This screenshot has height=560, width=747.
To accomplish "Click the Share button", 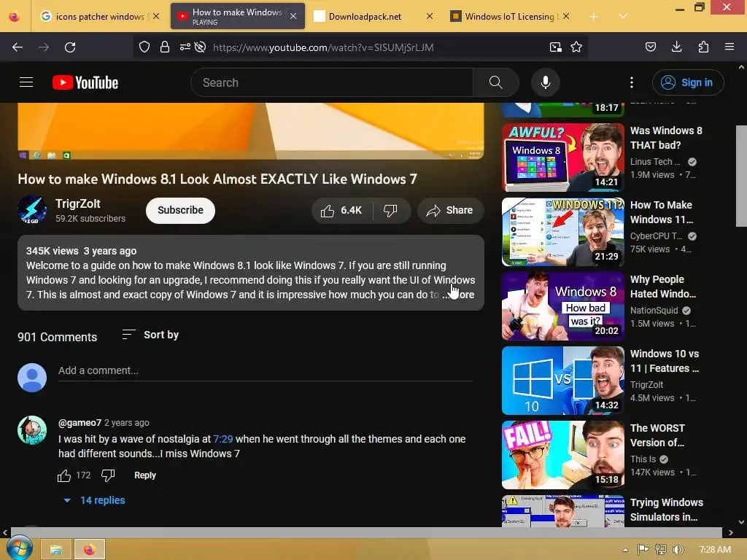I will click(451, 211).
